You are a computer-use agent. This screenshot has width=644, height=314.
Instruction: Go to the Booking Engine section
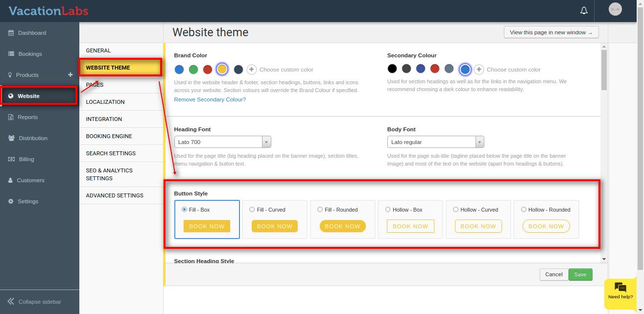coord(109,136)
